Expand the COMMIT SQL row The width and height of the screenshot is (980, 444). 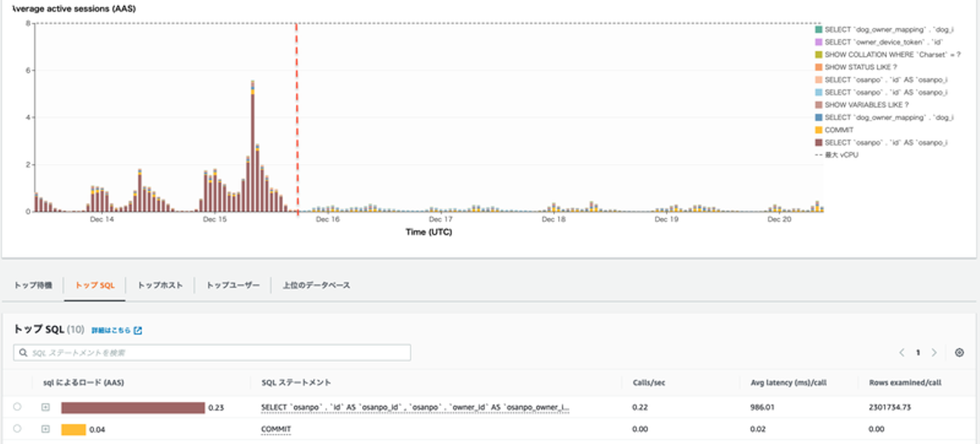tap(46, 429)
